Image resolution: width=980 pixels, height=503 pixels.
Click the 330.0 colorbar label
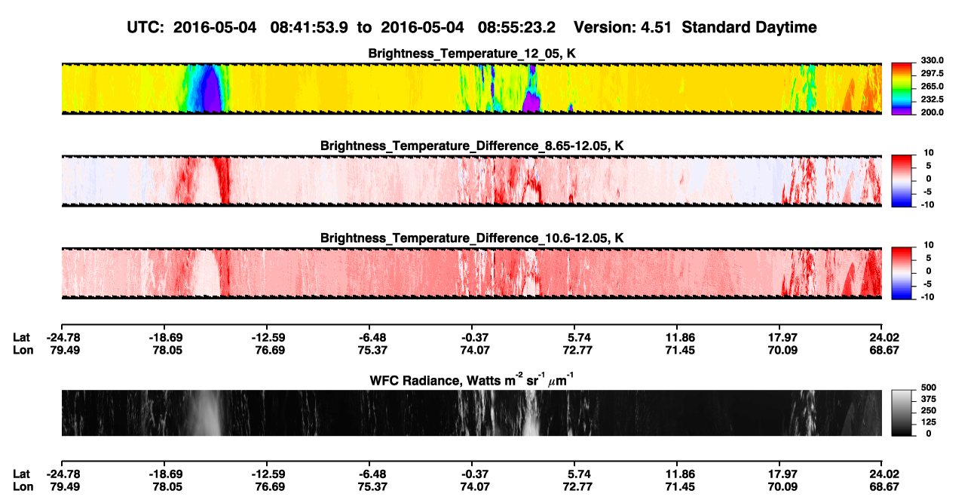pos(932,60)
